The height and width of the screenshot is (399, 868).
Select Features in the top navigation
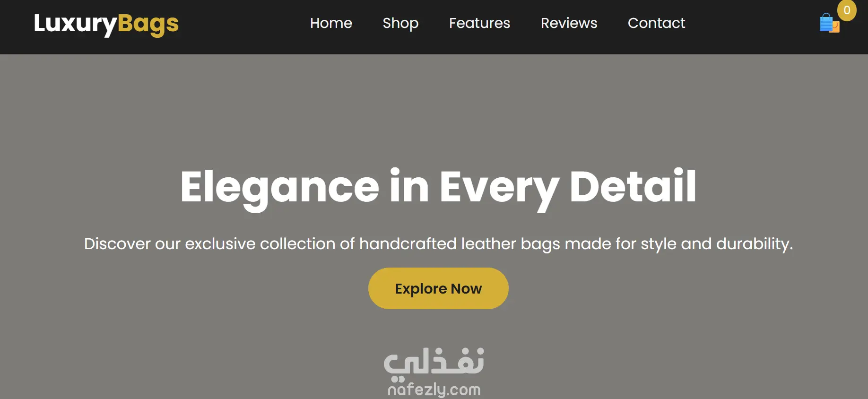(479, 23)
